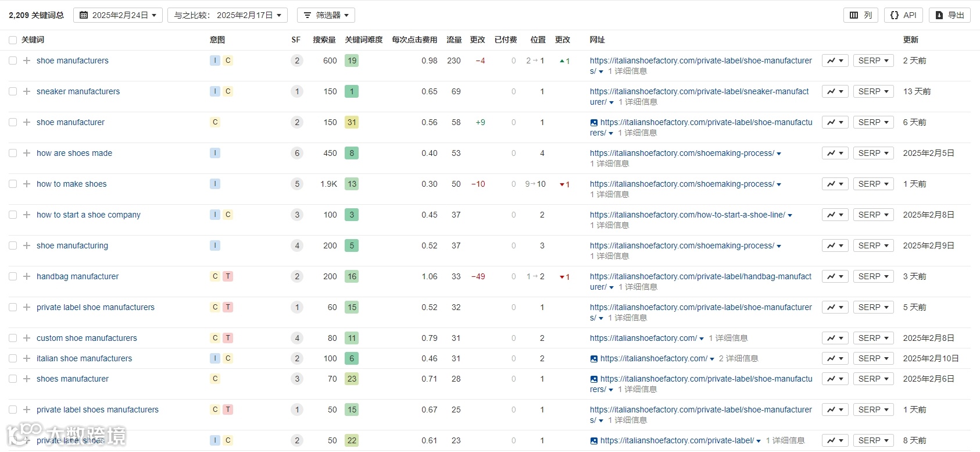
Task: Click 1 详细信息 under how are shoes made URL
Action: point(609,163)
